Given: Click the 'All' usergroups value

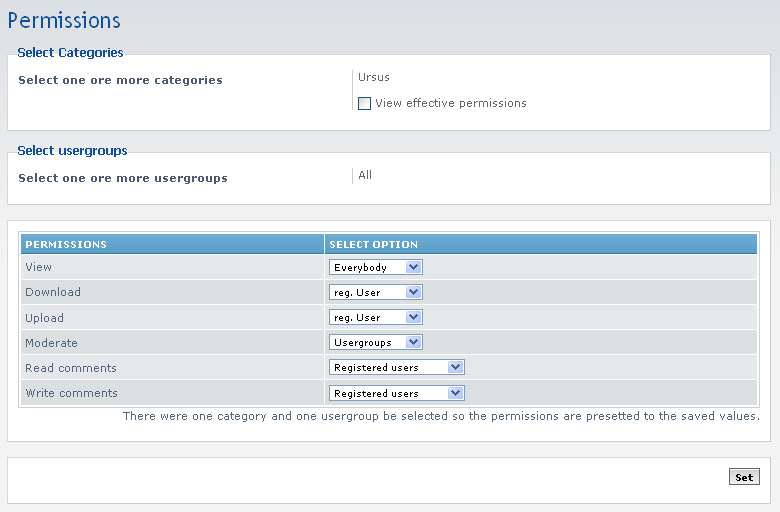Looking at the screenshot, I should coord(365,175).
